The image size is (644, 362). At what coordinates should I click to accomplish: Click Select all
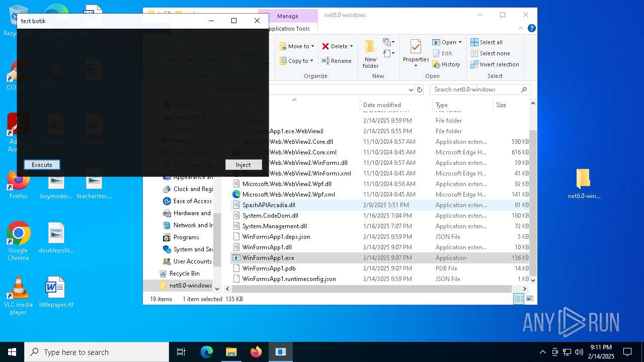point(487,42)
